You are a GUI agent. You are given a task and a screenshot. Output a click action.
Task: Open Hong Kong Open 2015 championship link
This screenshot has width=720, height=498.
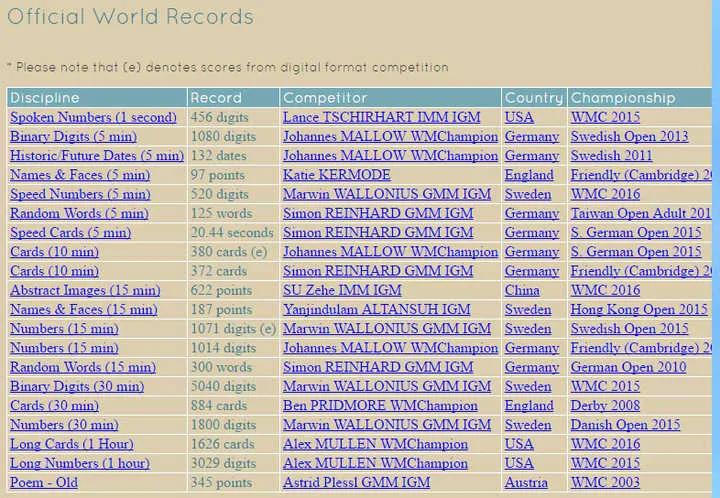click(x=639, y=310)
